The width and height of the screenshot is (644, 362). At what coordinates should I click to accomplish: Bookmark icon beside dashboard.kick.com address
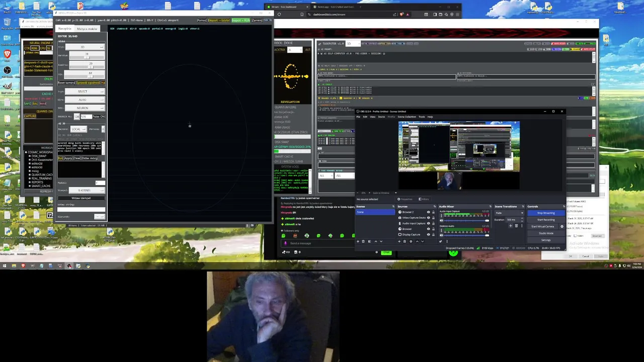point(302,14)
